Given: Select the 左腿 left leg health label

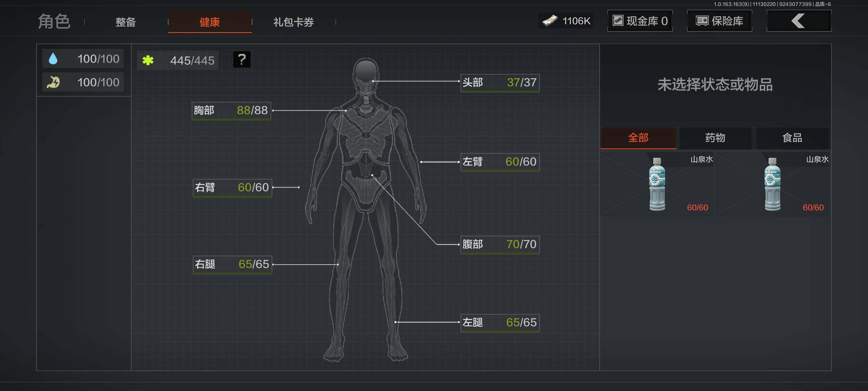Looking at the screenshot, I should pos(499,323).
